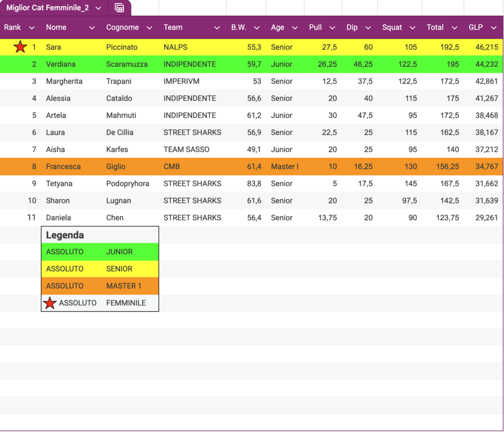
Task: Click Sara Piccinato's GLP value 46,215
Action: tap(486, 47)
